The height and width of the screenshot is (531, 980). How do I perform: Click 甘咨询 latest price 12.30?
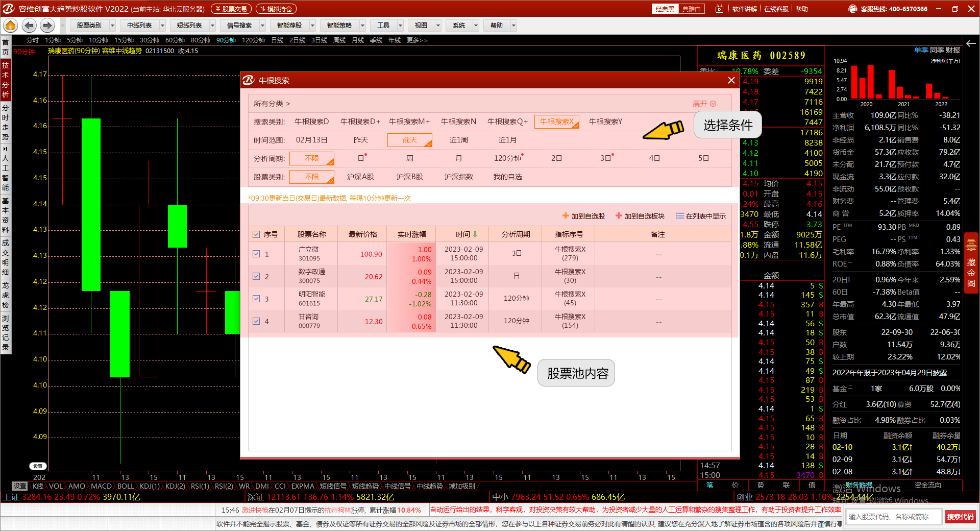click(x=374, y=321)
